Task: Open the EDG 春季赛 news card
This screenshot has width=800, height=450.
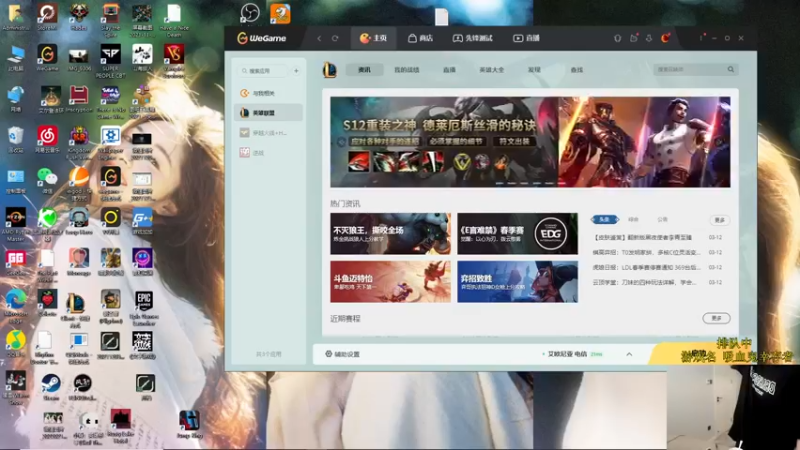Action: pyautogui.click(x=517, y=234)
